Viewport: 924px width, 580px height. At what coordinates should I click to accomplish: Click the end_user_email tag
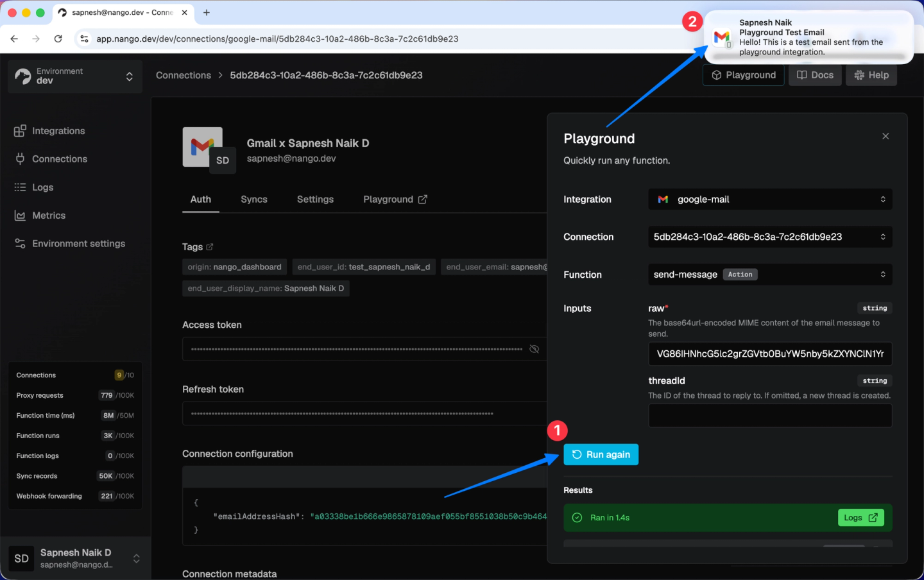(x=494, y=267)
